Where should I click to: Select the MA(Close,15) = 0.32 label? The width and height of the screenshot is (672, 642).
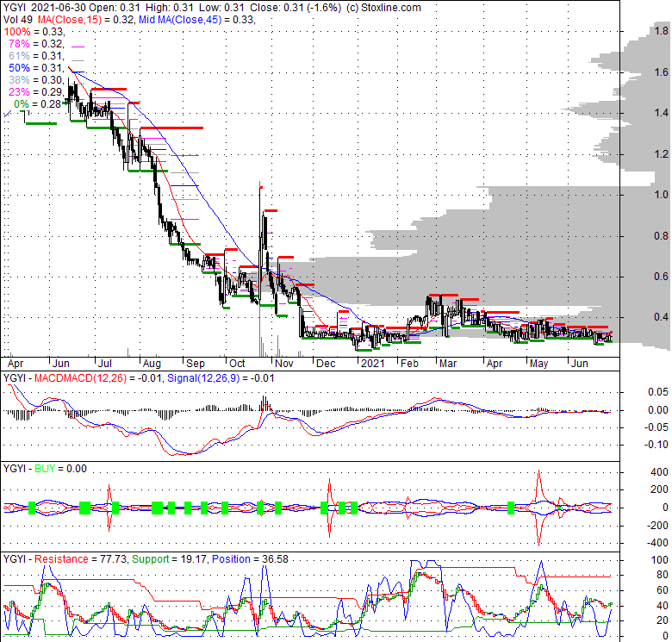pos(85,20)
